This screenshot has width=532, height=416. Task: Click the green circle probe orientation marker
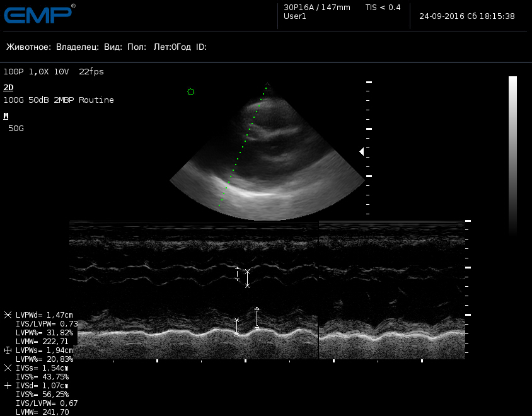[191, 91]
